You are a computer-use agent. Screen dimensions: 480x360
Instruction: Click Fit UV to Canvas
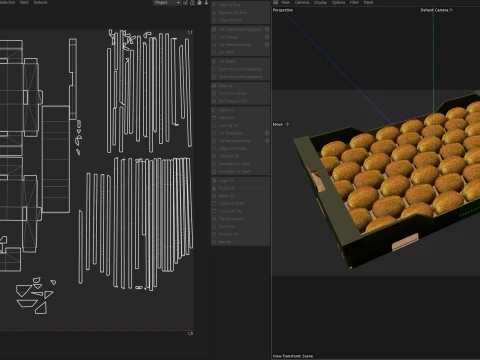(x=240, y=94)
